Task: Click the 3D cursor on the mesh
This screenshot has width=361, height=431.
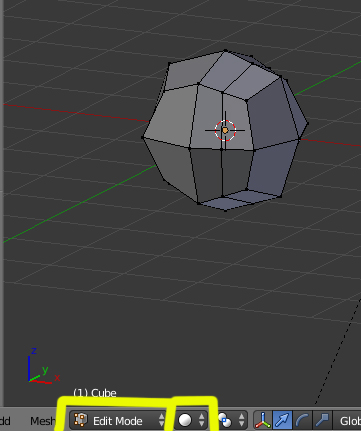Action: click(225, 130)
